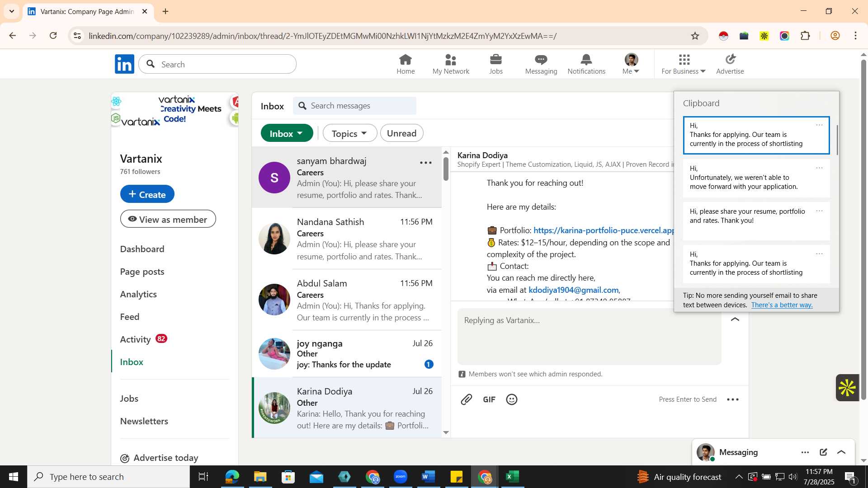Click 'There's a better way' link
This screenshot has height=488, width=868.
point(782,305)
